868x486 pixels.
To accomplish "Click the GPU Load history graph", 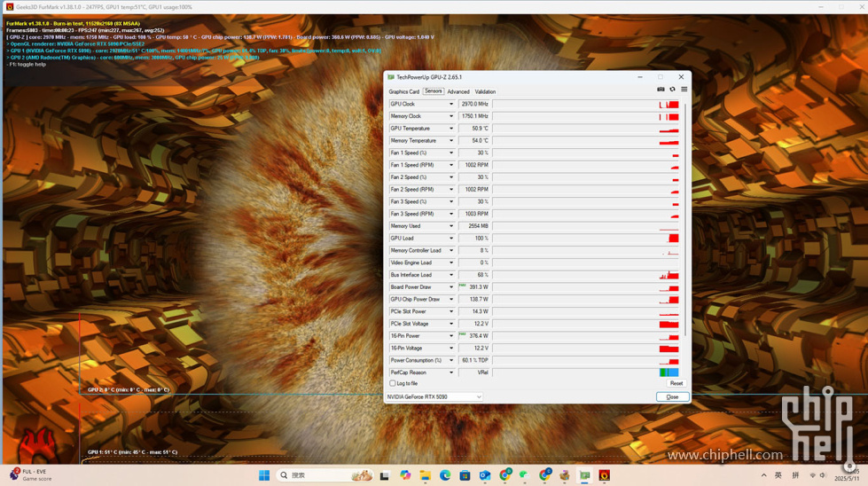I will pos(586,238).
